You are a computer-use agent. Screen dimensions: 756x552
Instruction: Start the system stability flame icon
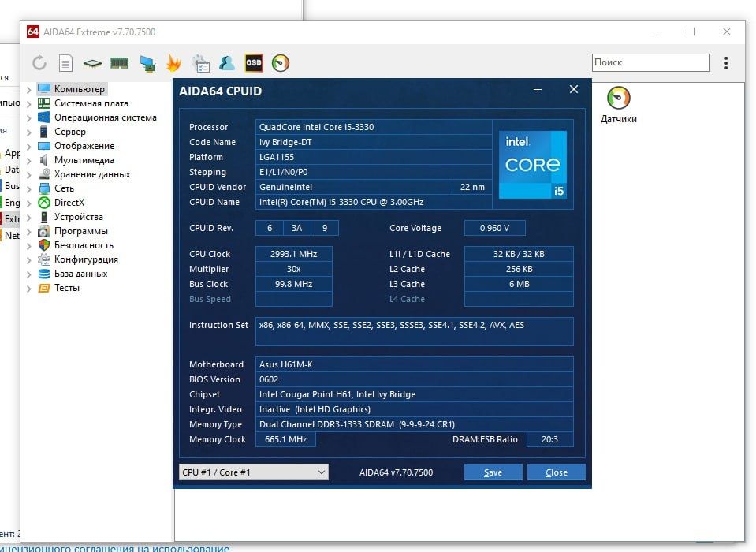click(173, 63)
